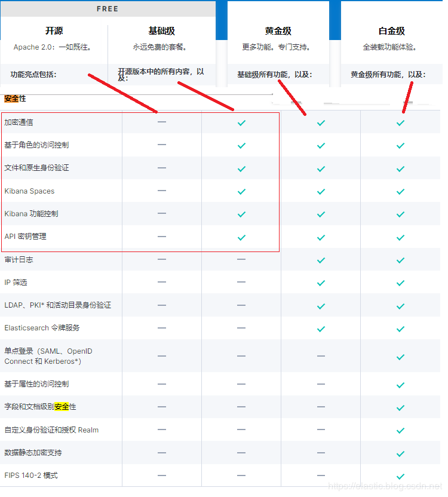Click the 自定义身份验证和授权 Realm label
The width and height of the screenshot is (448, 497).
coord(51,430)
